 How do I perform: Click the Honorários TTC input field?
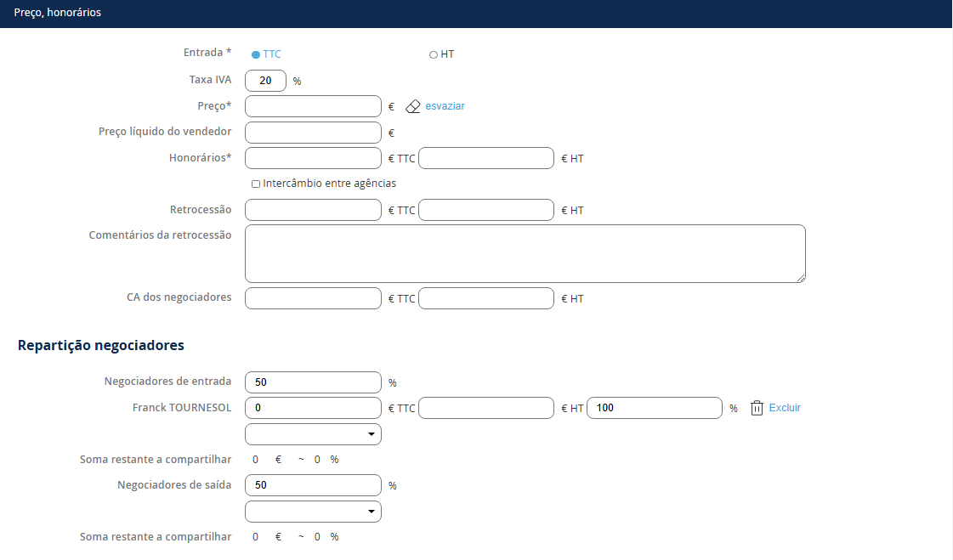[x=313, y=159]
